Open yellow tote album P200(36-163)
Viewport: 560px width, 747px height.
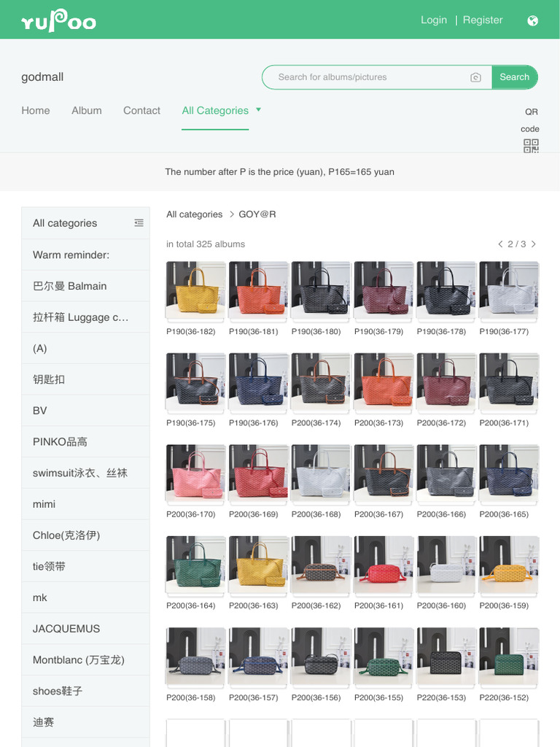[259, 565]
